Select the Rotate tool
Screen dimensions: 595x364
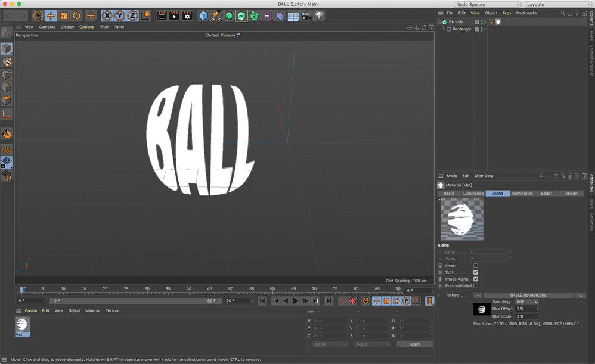tap(77, 16)
